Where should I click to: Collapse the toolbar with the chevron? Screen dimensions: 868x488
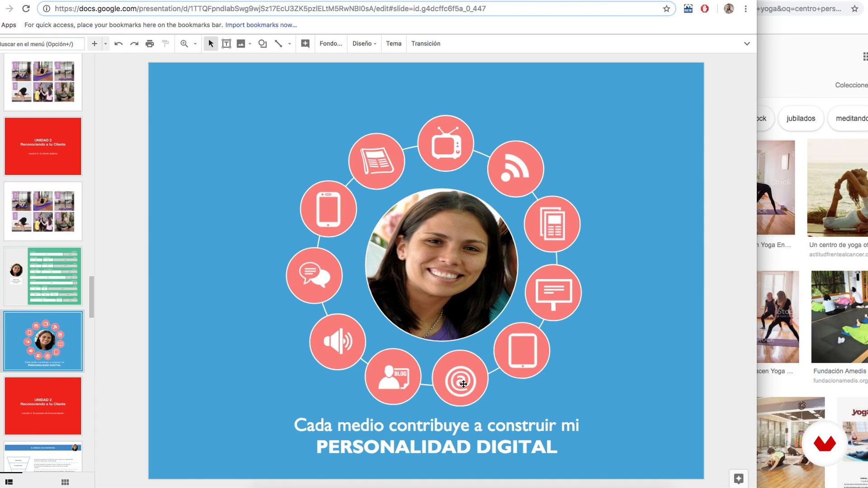click(747, 43)
